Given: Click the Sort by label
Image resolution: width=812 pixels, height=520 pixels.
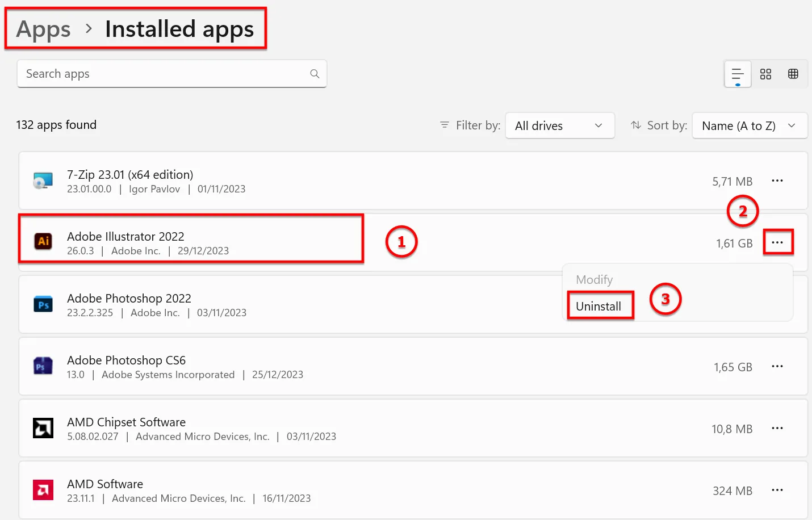Looking at the screenshot, I should [667, 125].
